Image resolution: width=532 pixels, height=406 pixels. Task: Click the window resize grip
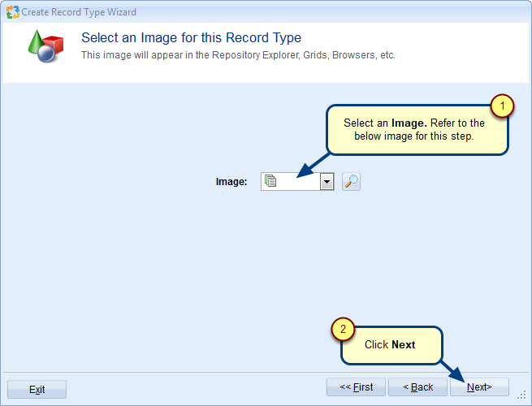pyautogui.click(x=522, y=396)
